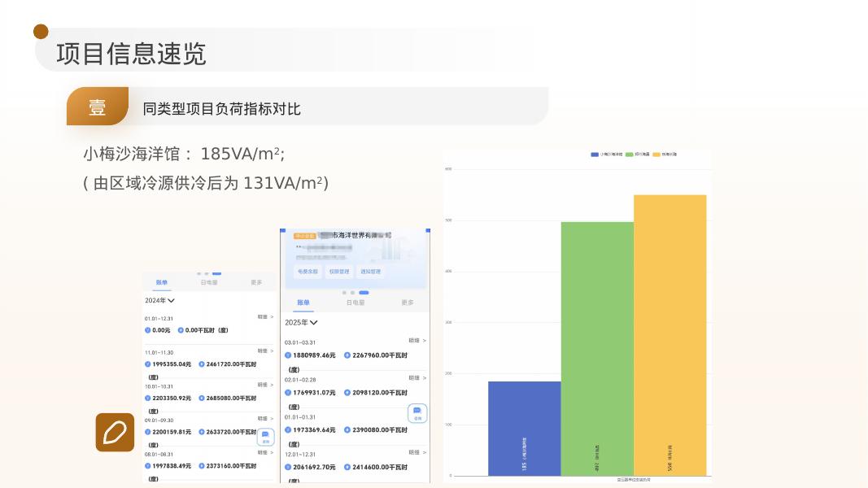Click the energy icon beside 2267960.00千瓦时
This screenshot has height=488, width=868.
347,355
